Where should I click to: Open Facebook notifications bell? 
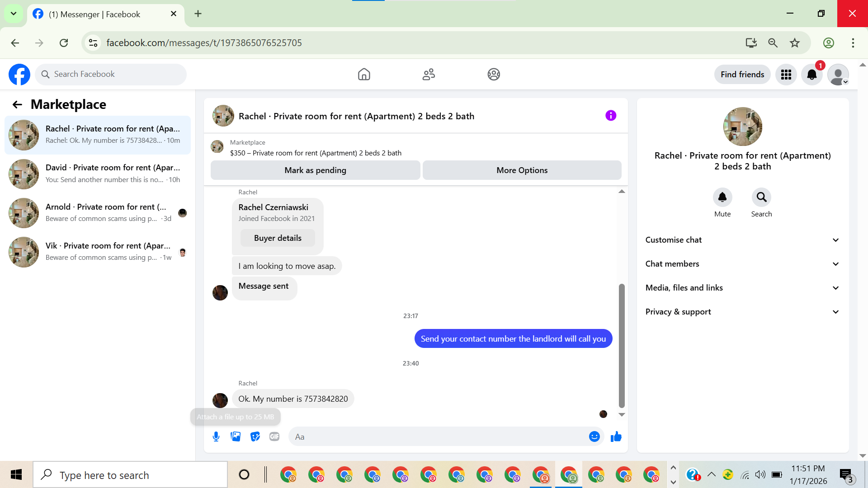(811, 75)
